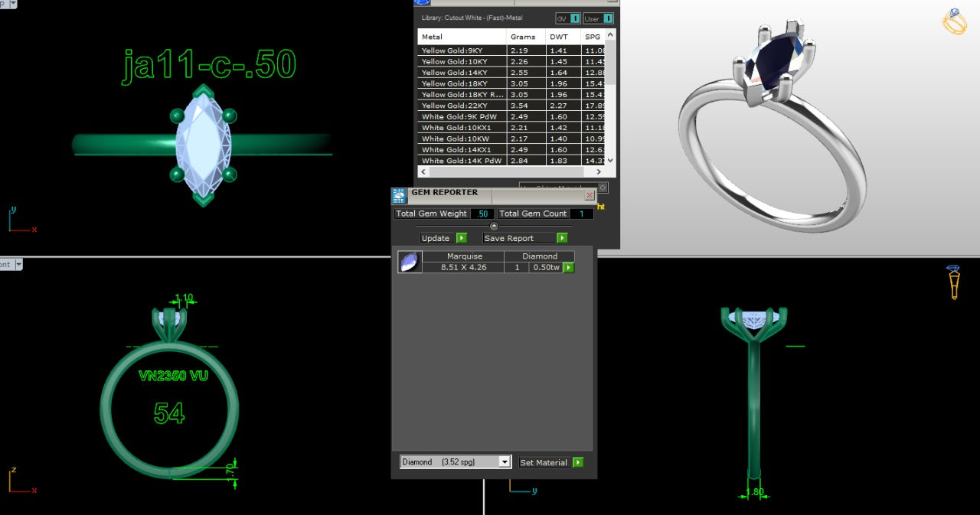
Task: Click the Grams column header
Action: tap(526, 37)
